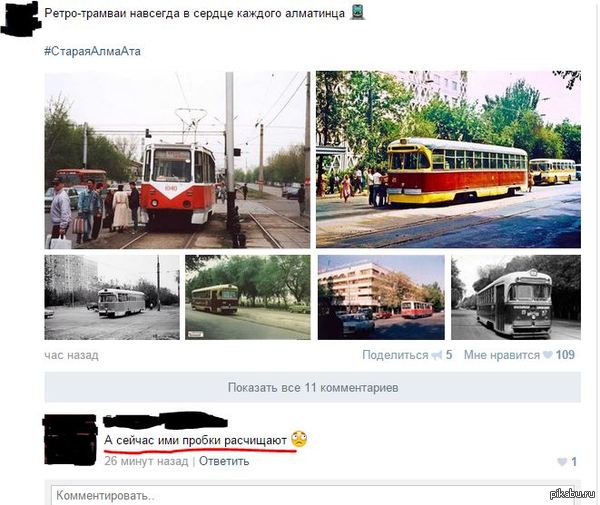
Task: Click the megaphone share icon beside count 5
Action: (437, 355)
